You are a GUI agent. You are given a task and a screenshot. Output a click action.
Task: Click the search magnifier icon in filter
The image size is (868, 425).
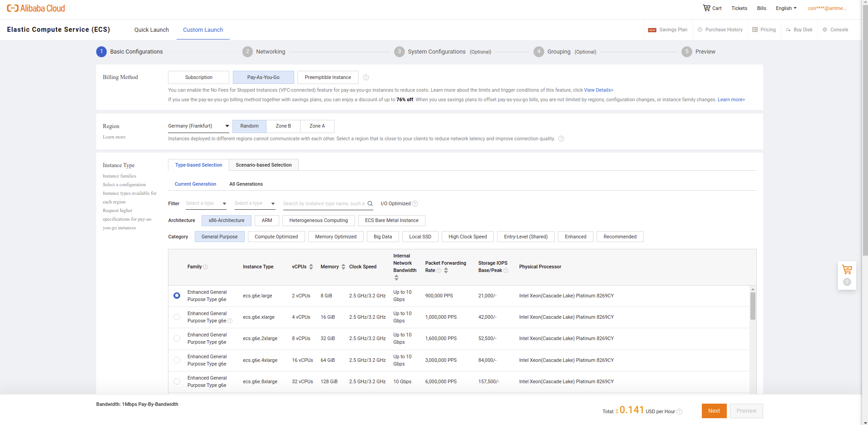click(370, 203)
